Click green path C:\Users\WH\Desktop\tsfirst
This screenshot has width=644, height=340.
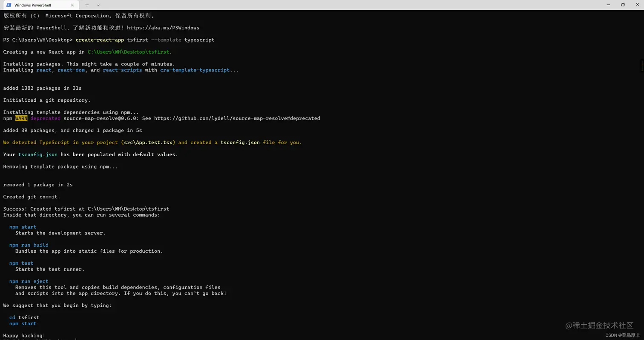(x=129, y=52)
